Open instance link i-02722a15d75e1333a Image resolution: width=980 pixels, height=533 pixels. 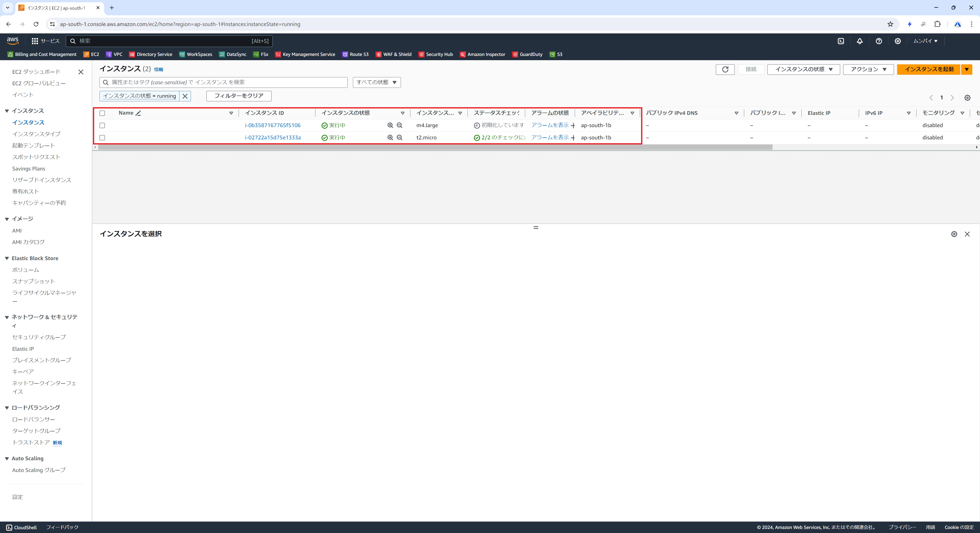(x=273, y=137)
